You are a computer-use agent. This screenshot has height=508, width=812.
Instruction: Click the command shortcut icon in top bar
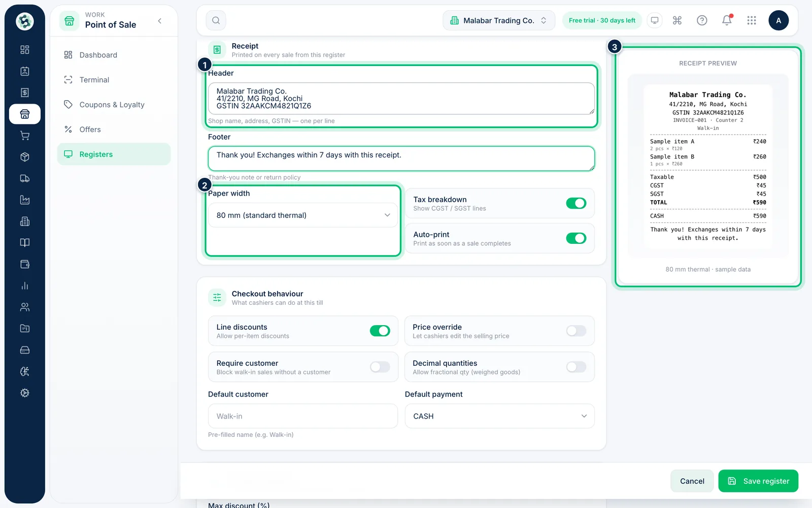click(x=677, y=20)
